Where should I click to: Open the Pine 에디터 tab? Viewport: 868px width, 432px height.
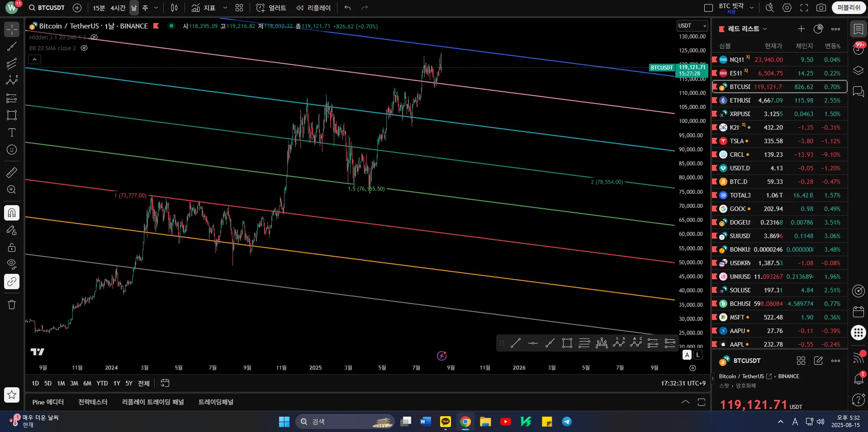click(x=48, y=402)
